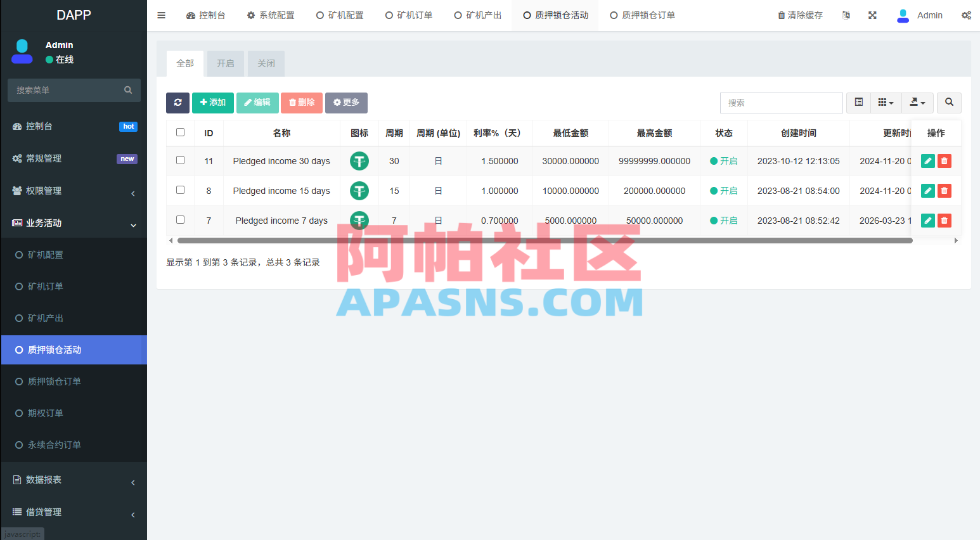This screenshot has width=980, height=540.
Task: Open 控制台 in the sidebar
Action: [x=74, y=126]
